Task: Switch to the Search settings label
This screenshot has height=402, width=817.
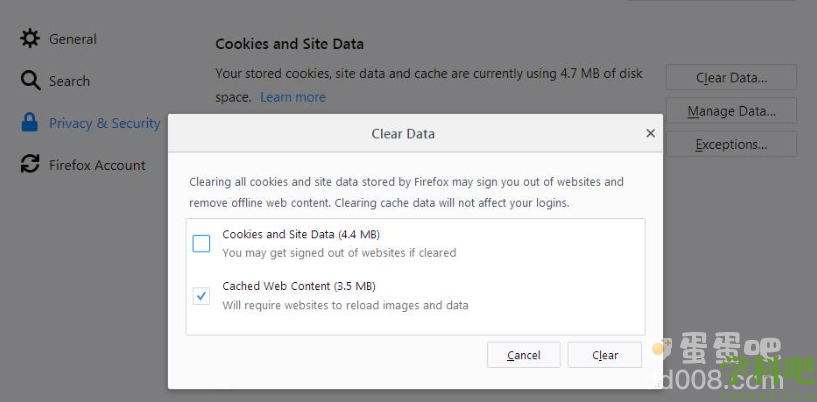Action: [x=69, y=81]
